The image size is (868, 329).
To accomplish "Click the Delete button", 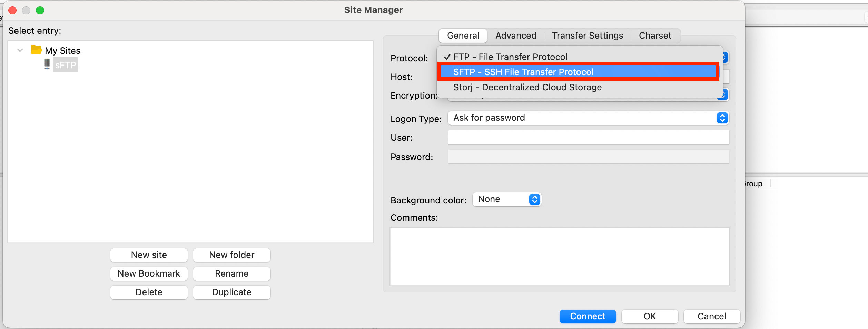I will point(149,292).
